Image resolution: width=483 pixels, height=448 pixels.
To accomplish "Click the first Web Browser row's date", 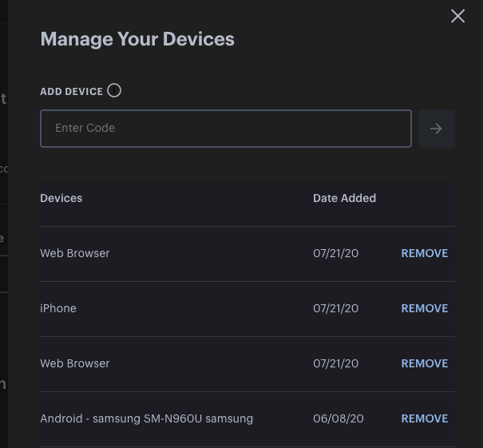I will [335, 253].
